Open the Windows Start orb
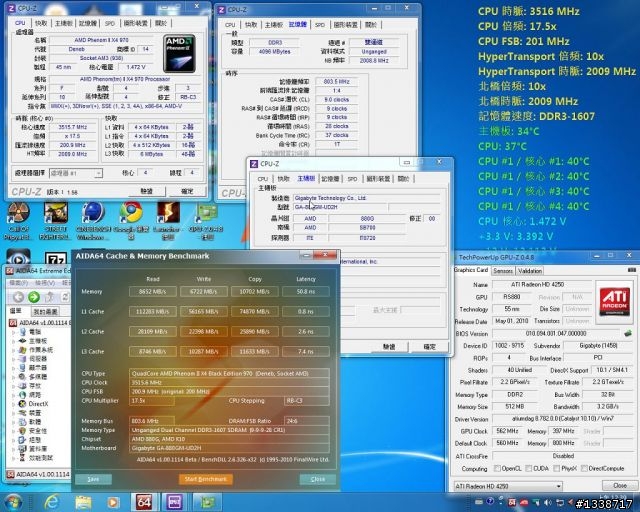 [13, 501]
